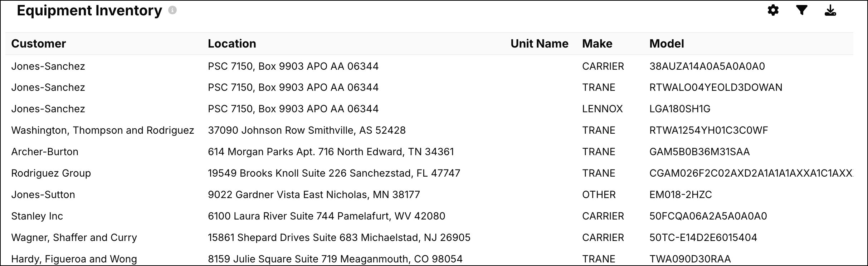Image resolution: width=868 pixels, height=266 pixels.
Task: Click the download export icon
Action: pyautogui.click(x=830, y=11)
